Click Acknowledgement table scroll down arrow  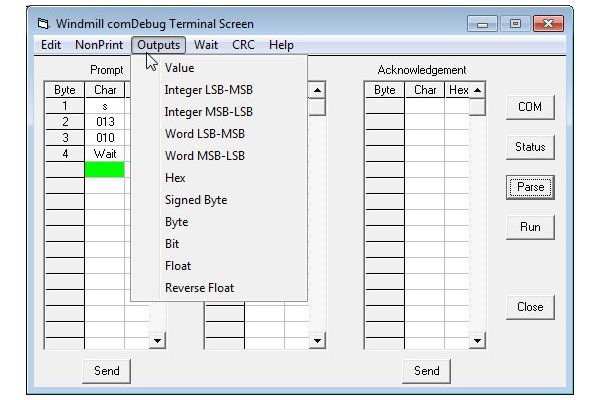pyautogui.click(x=477, y=340)
